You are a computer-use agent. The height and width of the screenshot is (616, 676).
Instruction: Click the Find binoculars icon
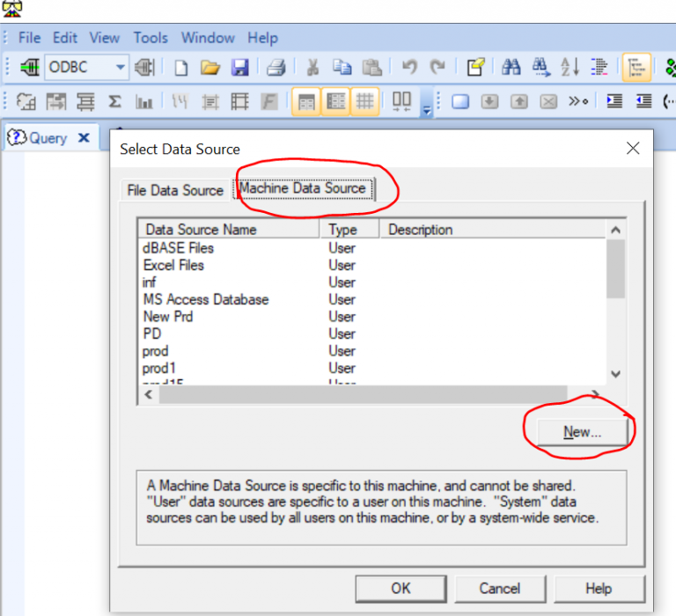click(511, 67)
